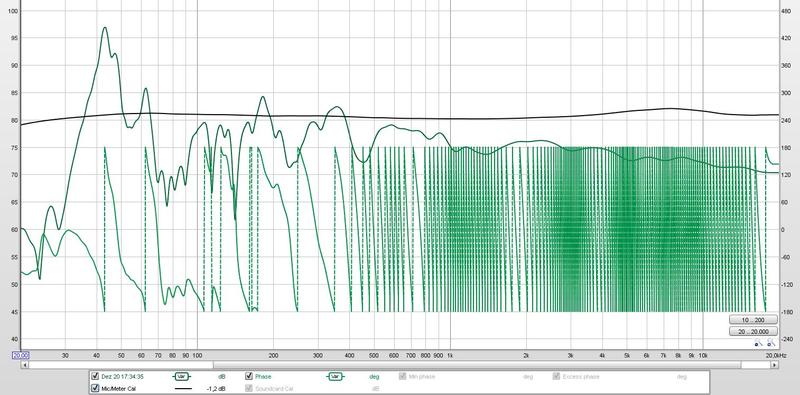The width and height of the screenshot is (800, 395).
Task: Set frequency range with 10 .. 200 button
Action: [x=754, y=320]
